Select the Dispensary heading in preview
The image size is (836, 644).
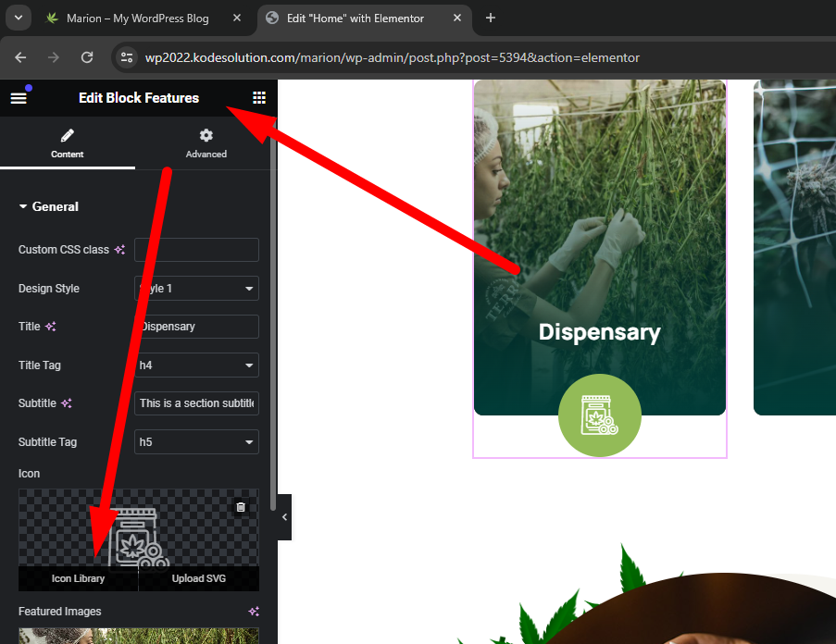pyautogui.click(x=599, y=332)
